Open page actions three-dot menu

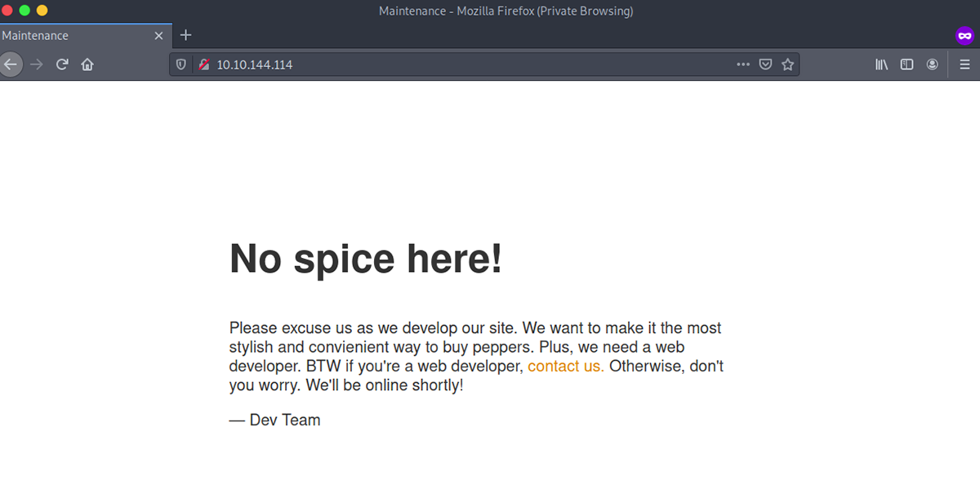(x=743, y=65)
